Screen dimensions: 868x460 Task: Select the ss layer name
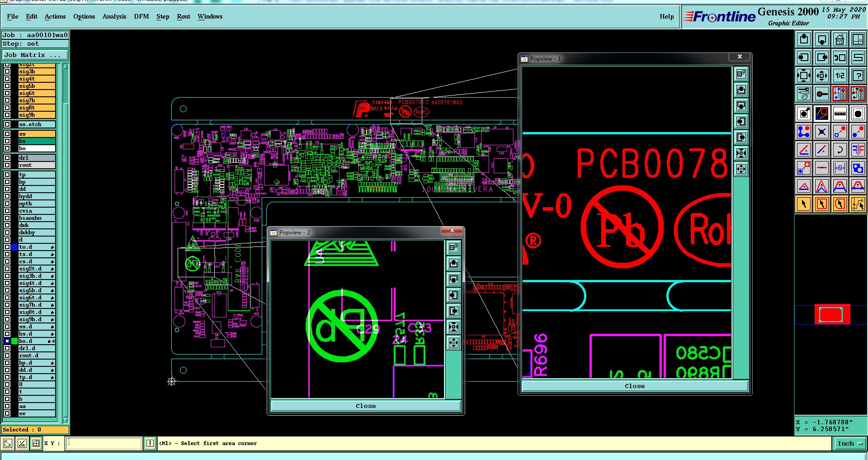(37, 134)
